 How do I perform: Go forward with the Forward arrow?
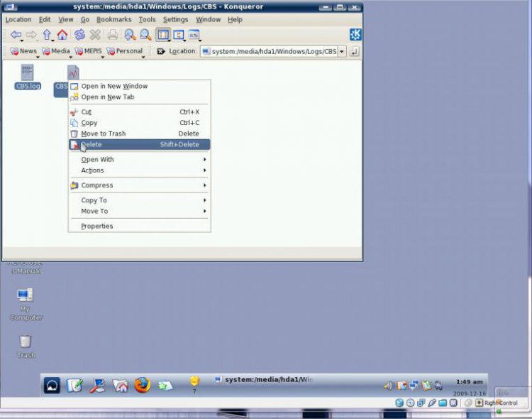(31, 35)
